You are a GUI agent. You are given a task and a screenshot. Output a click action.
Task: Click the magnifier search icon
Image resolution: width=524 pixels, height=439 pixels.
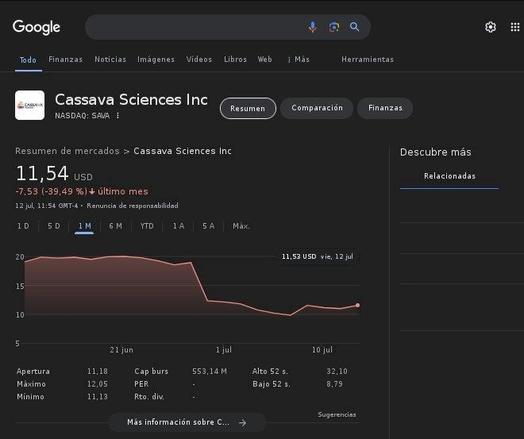[x=354, y=27]
